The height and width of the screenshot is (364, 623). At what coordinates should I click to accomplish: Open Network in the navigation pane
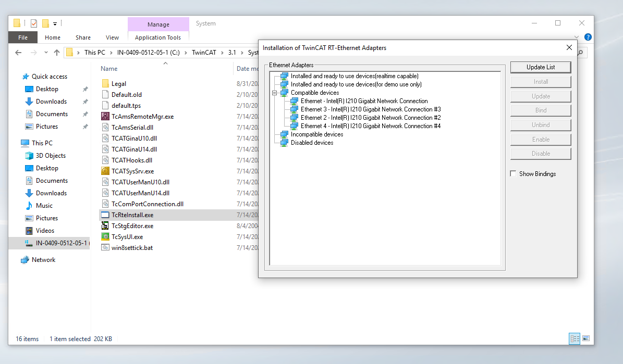coord(43,260)
